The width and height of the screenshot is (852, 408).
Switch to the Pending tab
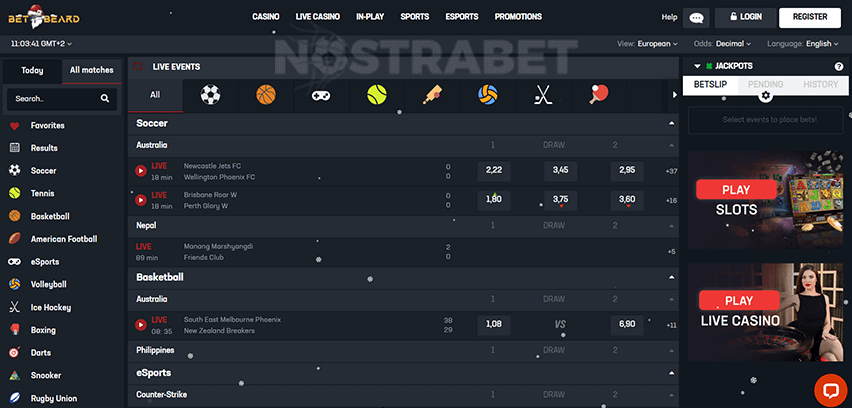click(x=765, y=85)
